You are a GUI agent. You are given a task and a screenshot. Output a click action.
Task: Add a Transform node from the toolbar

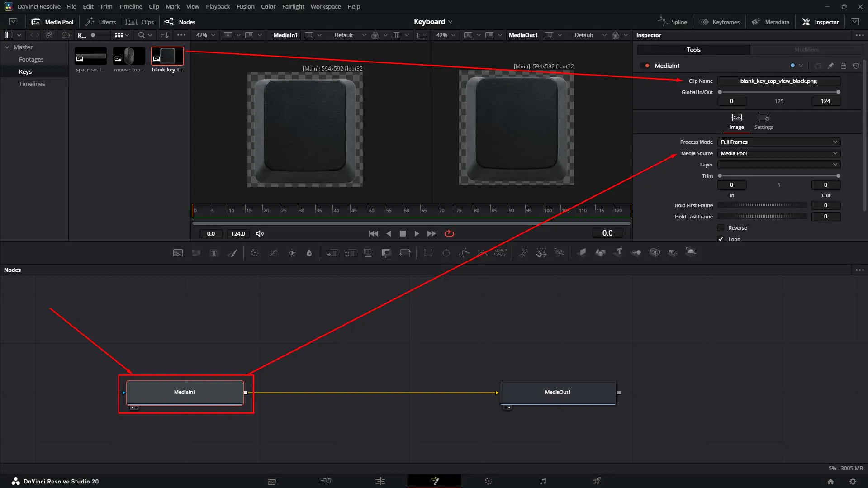(x=405, y=253)
